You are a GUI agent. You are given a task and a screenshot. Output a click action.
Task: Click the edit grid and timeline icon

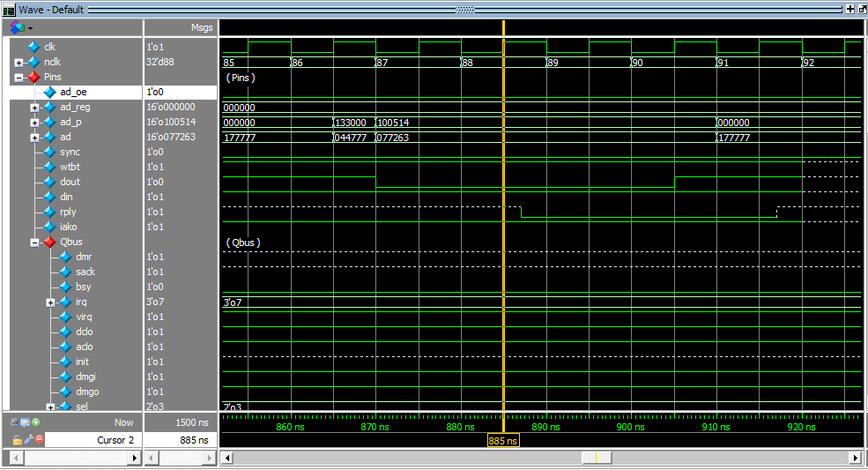[x=26, y=422]
